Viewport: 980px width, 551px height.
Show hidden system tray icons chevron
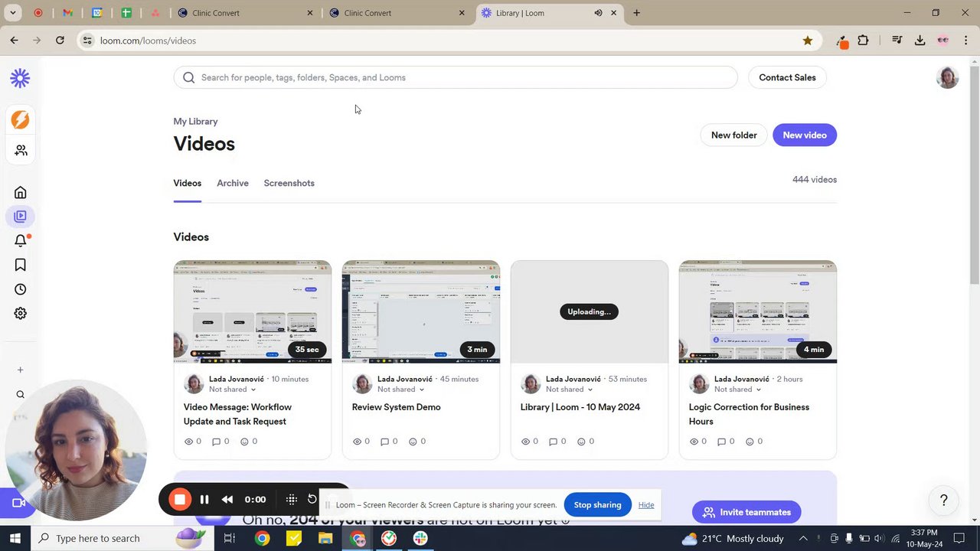tap(804, 538)
